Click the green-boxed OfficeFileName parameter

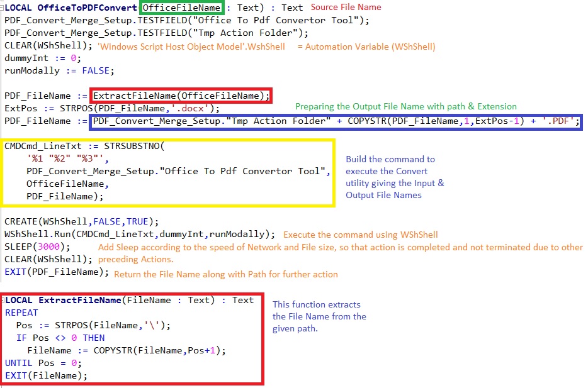point(181,8)
